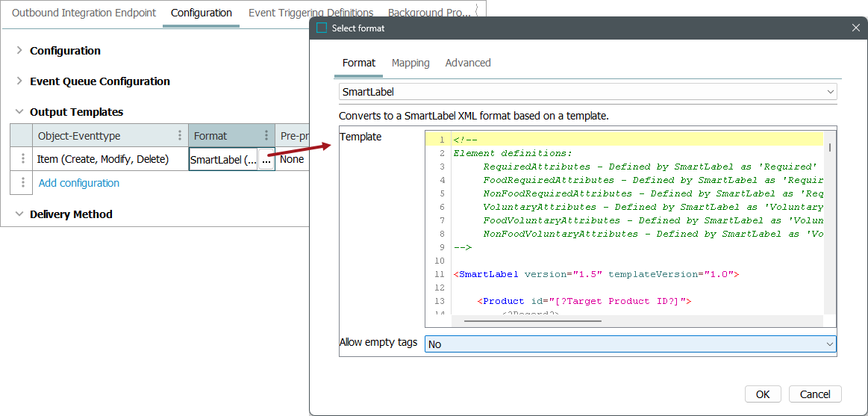Screen dimensions: 868x416
Task: Click the Item row drag handle
Action: tap(23, 159)
